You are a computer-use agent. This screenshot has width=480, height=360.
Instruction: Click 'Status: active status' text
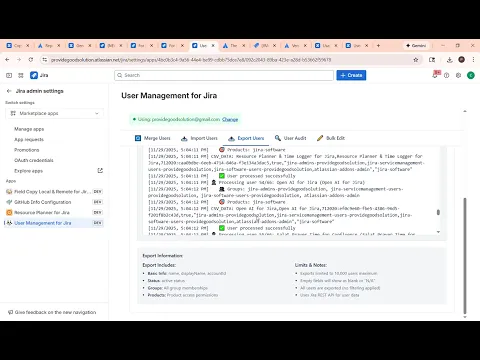click(166, 281)
